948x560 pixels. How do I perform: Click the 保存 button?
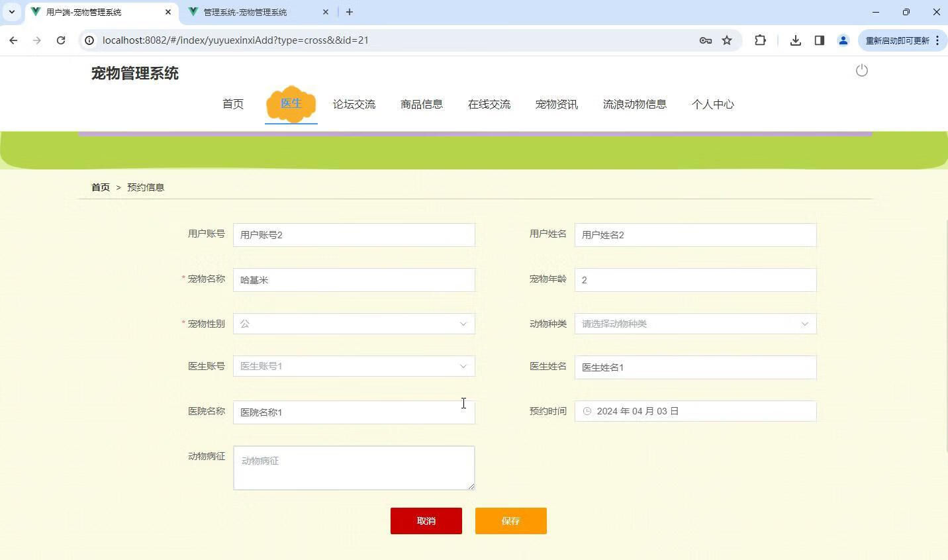point(511,521)
